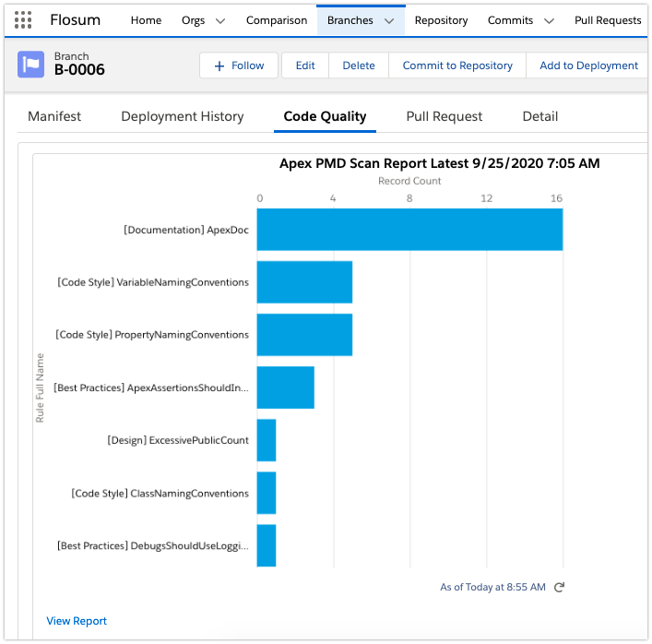Switch to the Manifest tab
Image resolution: width=652 pixels, height=644 pixels.
pos(54,116)
